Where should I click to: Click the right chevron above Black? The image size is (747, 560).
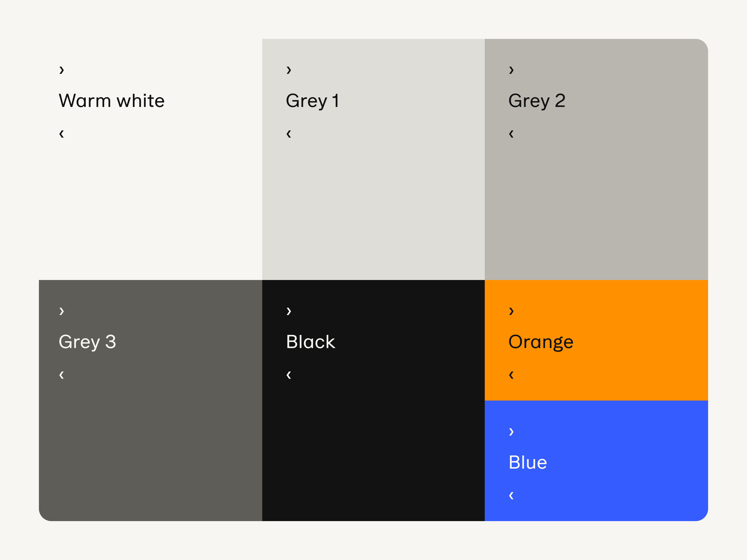click(289, 311)
